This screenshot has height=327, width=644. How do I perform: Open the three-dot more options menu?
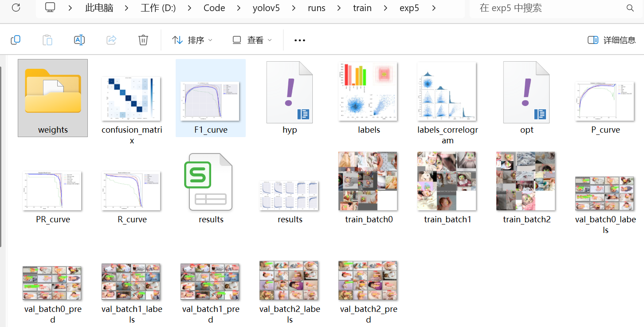[x=300, y=40]
